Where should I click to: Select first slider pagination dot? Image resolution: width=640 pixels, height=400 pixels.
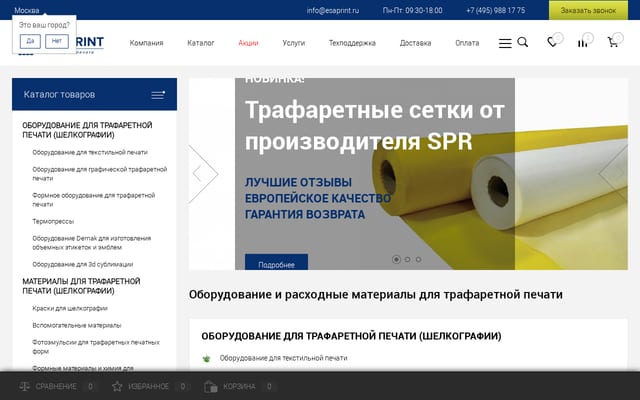(396, 260)
